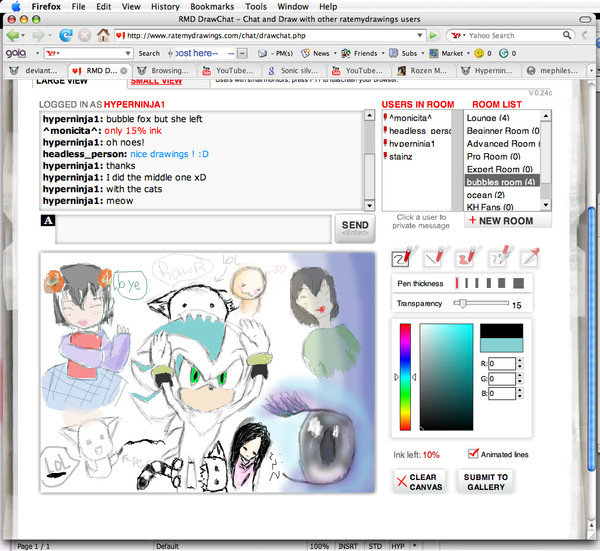
Task: Click the G color value field
Action: [x=502, y=378]
